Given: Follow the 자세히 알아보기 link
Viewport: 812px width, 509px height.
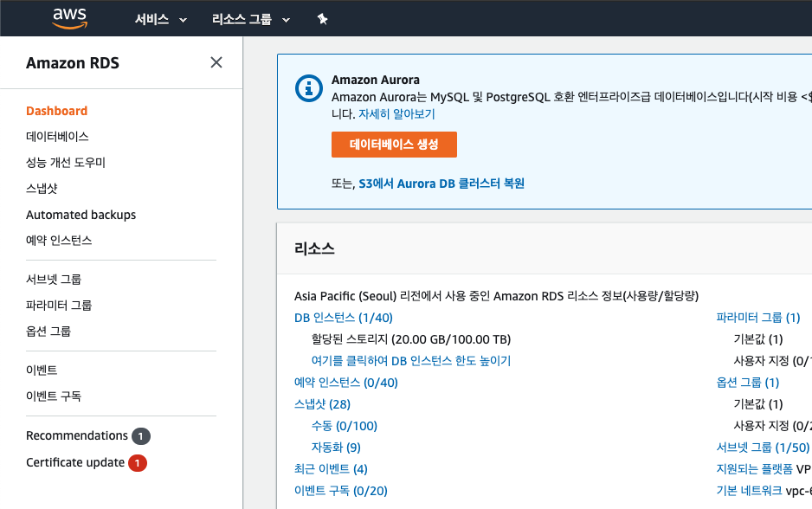Looking at the screenshot, I should tap(396, 114).
